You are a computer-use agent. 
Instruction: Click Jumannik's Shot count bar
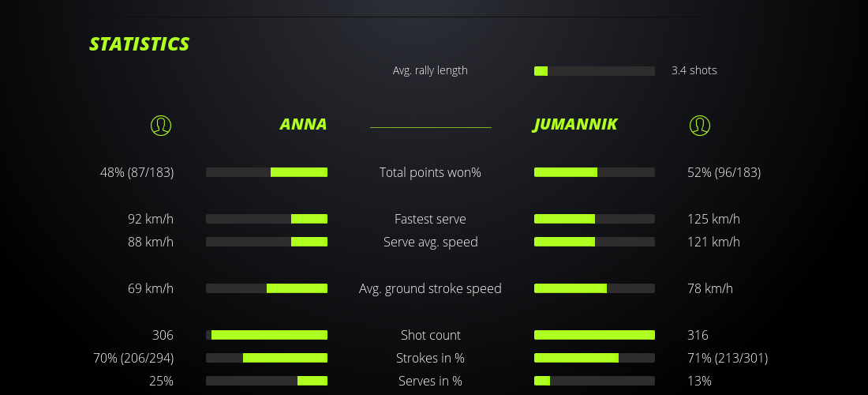coord(594,335)
